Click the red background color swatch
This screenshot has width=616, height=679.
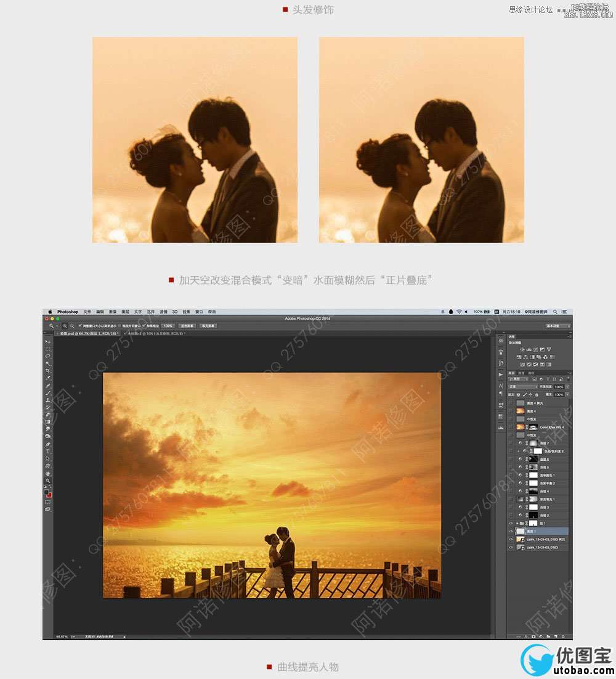[x=50, y=496]
